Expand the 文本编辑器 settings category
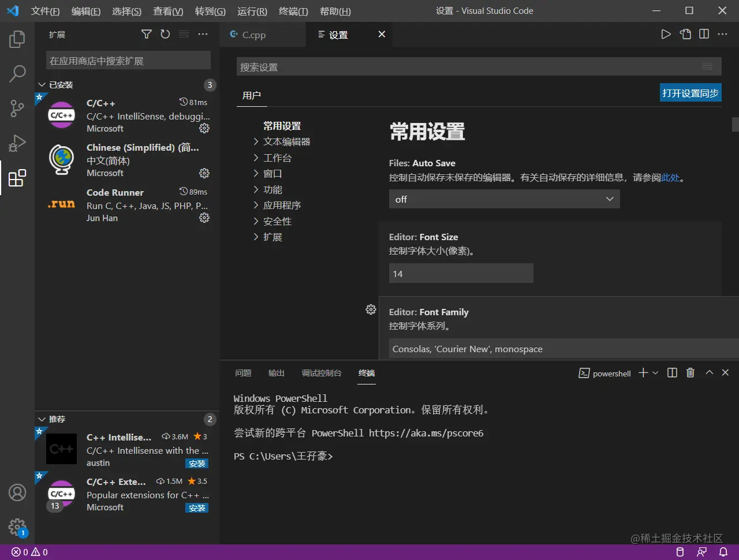The width and height of the screenshot is (739, 560). tap(256, 141)
